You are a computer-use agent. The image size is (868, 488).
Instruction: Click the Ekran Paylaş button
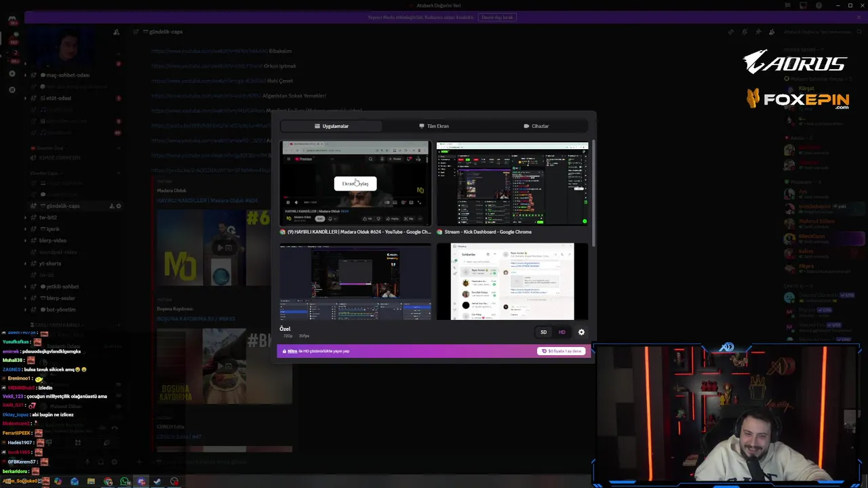tap(355, 184)
